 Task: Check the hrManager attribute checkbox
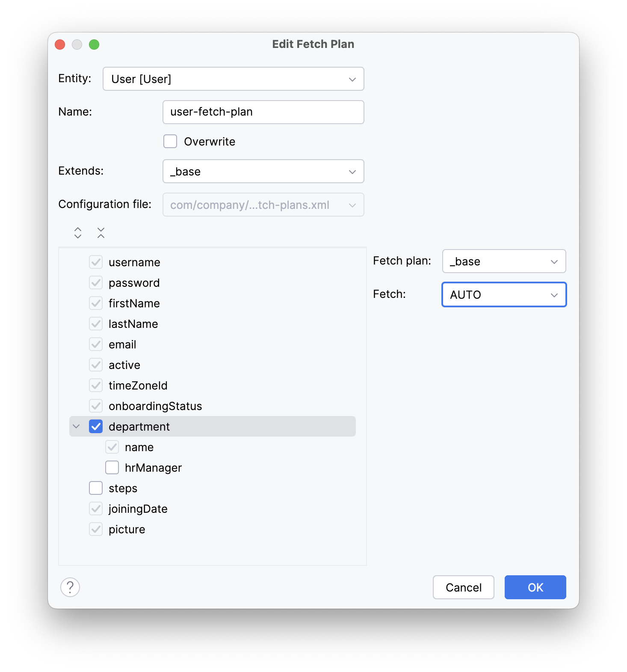[112, 467]
